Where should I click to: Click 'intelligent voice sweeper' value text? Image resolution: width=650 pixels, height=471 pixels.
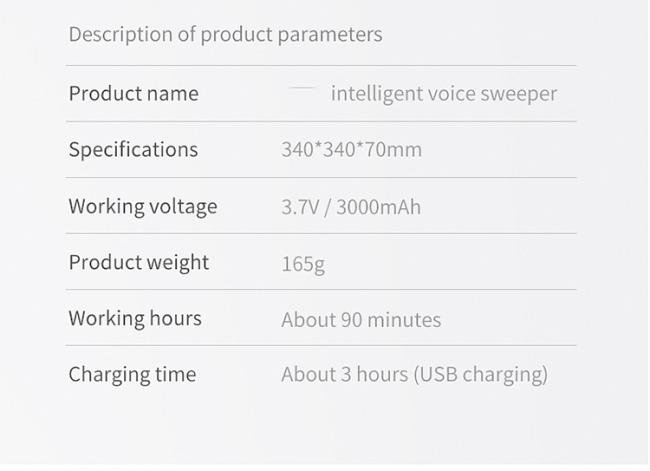point(444,94)
